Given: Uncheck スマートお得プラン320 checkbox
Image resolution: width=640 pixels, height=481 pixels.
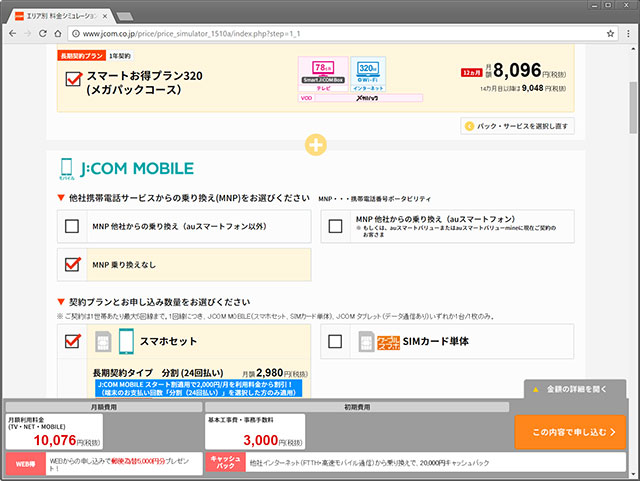Looking at the screenshot, I should [73, 79].
